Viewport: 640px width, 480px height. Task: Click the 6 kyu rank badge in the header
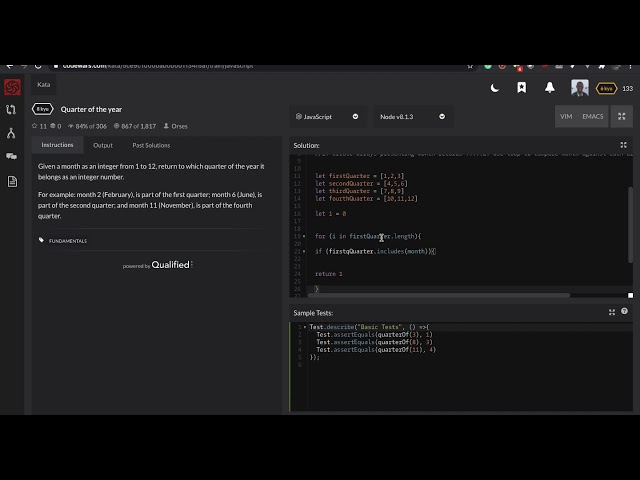606,88
